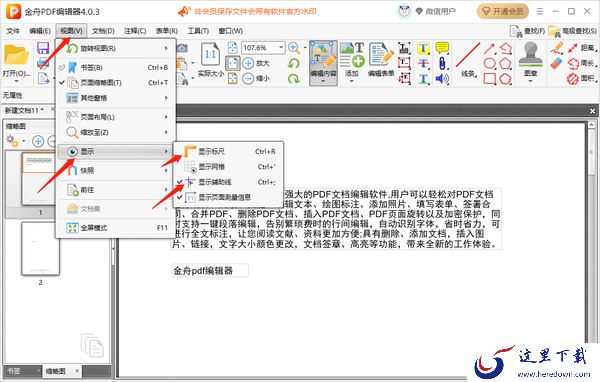The image size is (600, 382).
Task: Select the yellow highlight text T tool
Action: [423, 48]
